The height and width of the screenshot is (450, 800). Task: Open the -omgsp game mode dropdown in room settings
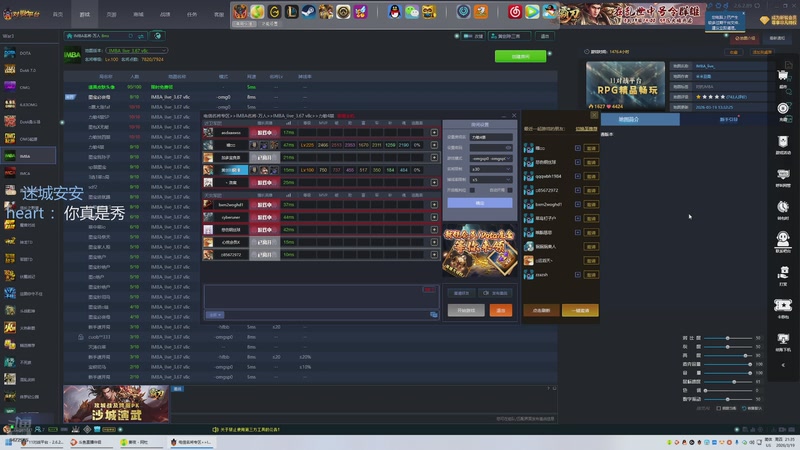[491, 159]
